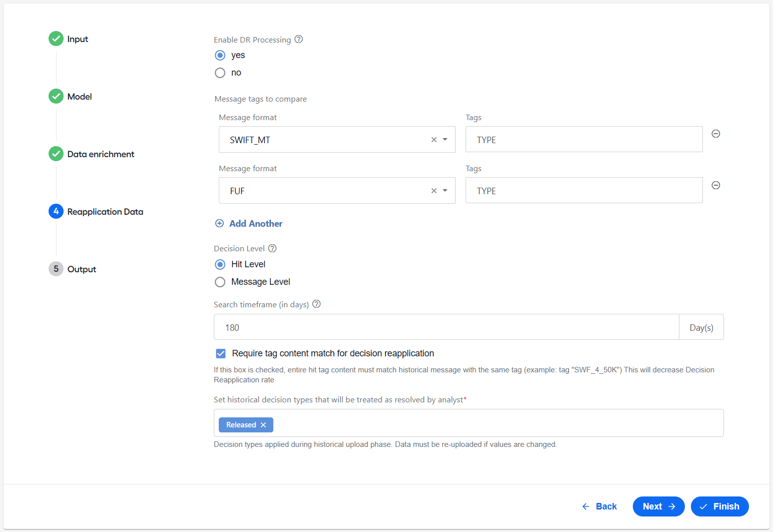Focus the Search timeframe field showing 180
The height and width of the screenshot is (532, 773).
tap(447, 327)
